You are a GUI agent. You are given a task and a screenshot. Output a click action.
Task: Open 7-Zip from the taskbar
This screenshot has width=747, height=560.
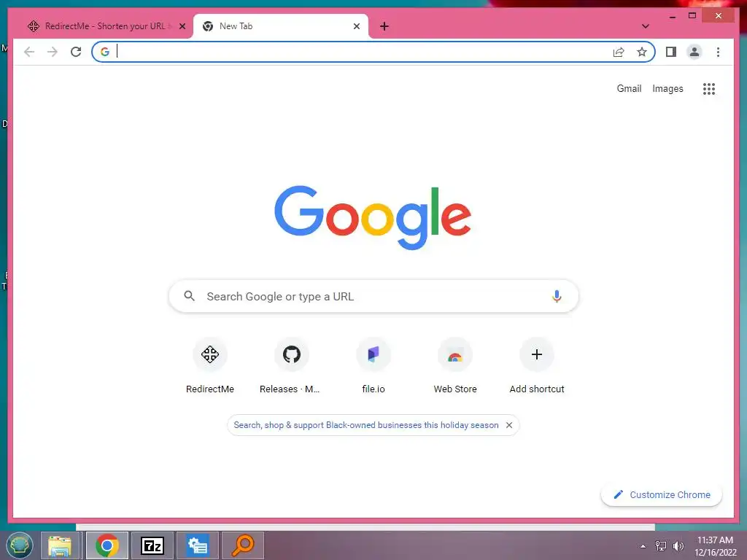pos(152,545)
